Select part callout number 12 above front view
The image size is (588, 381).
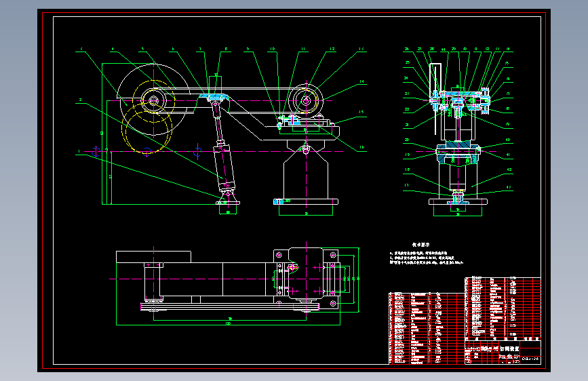point(332,49)
